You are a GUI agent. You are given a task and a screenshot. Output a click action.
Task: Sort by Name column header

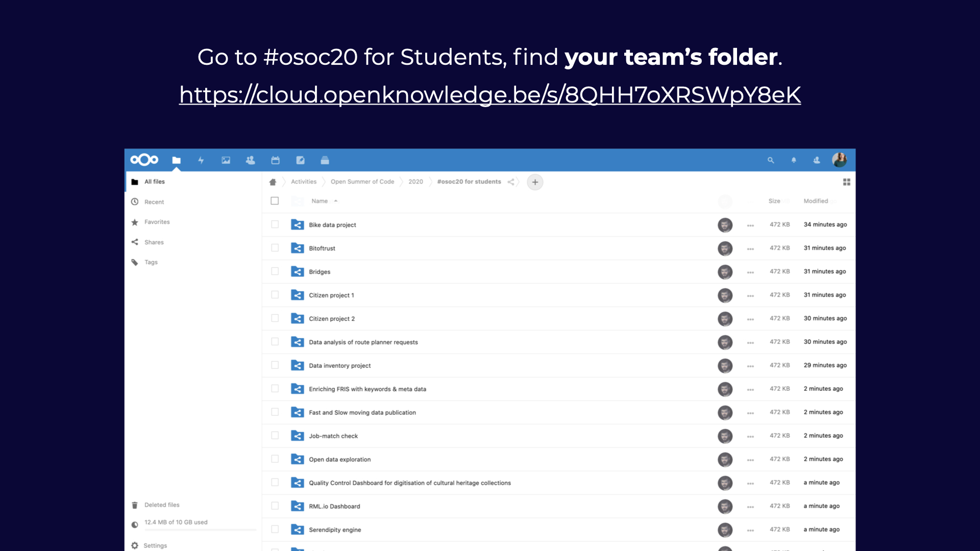coord(320,201)
